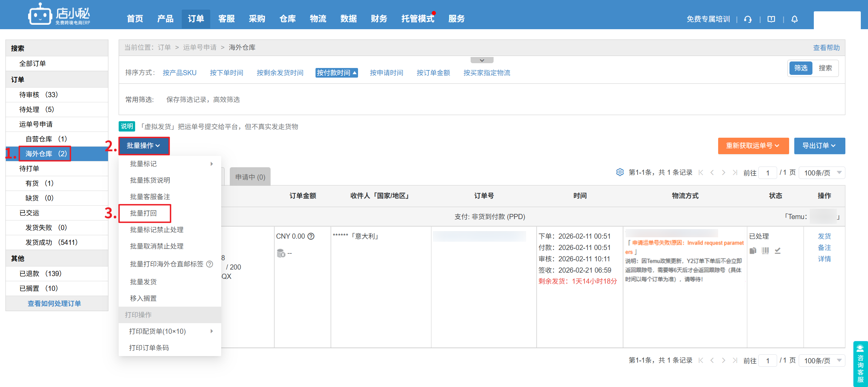Select 批量打回 from batch menu
The image size is (868, 387).
143,213
